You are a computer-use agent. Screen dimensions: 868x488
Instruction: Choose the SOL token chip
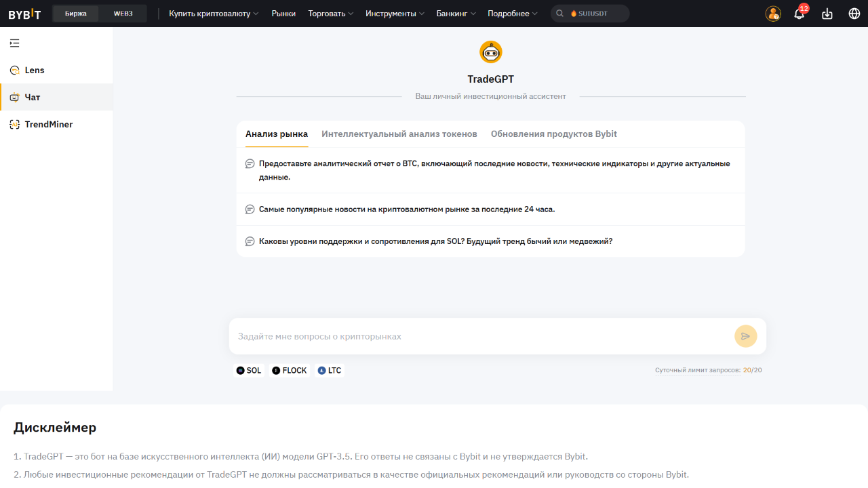pos(249,371)
